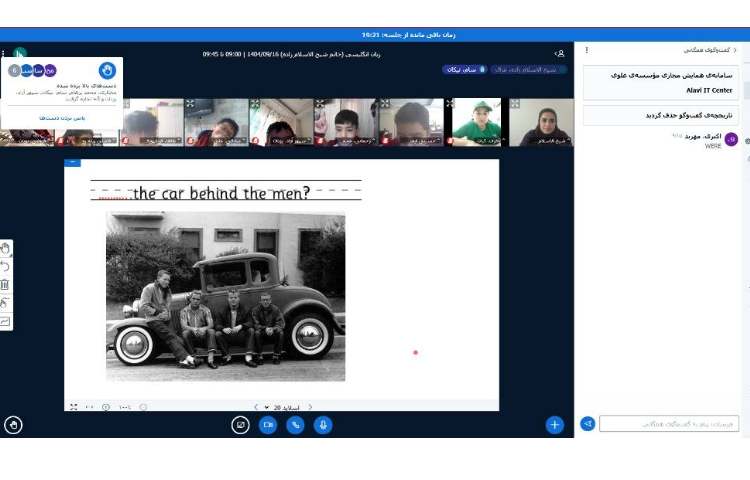Viewport: 750px width, 480px height.
Task: Collapse the public chat panel with chevron
Action: [736, 49]
